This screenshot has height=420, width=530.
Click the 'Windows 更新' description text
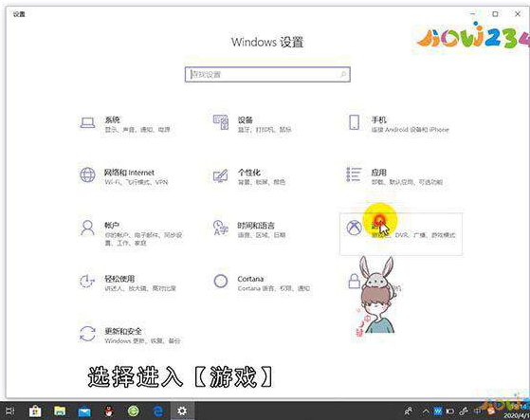click(x=142, y=341)
